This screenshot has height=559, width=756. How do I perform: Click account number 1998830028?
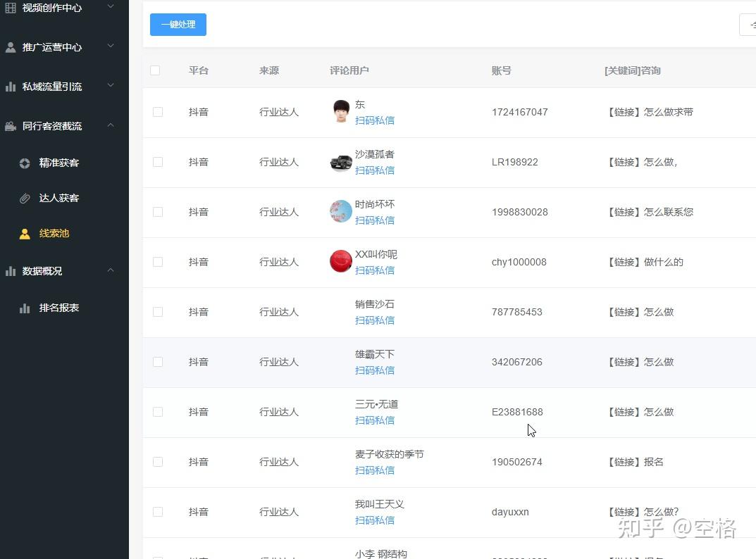coord(520,213)
